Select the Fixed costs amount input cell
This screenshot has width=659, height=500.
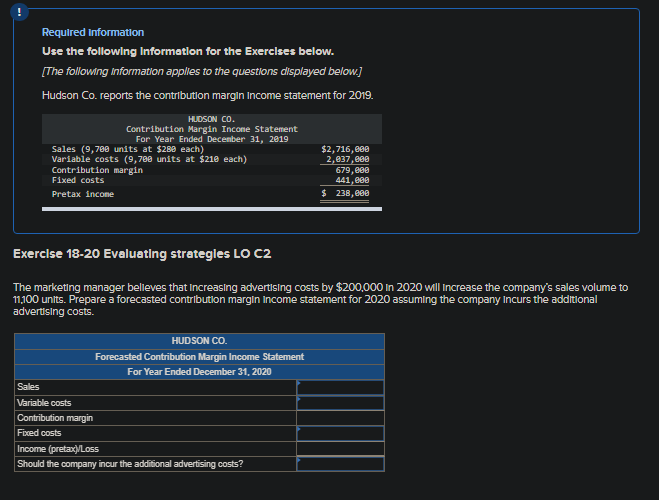(x=340, y=433)
